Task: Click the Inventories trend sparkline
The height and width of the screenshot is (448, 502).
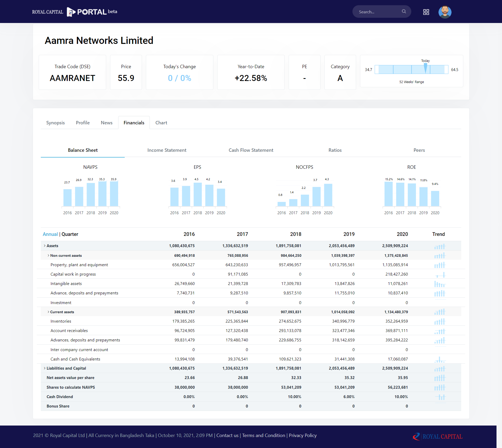Action: click(440, 322)
